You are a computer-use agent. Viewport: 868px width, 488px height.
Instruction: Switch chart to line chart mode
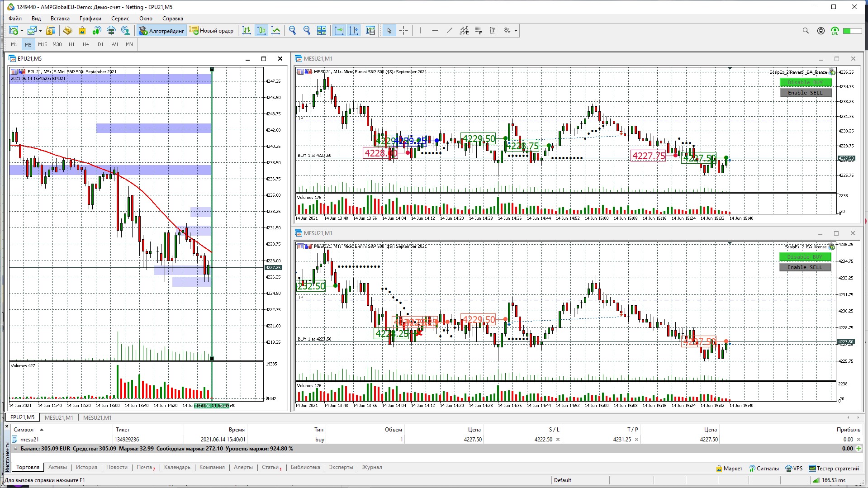click(x=275, y=31)
